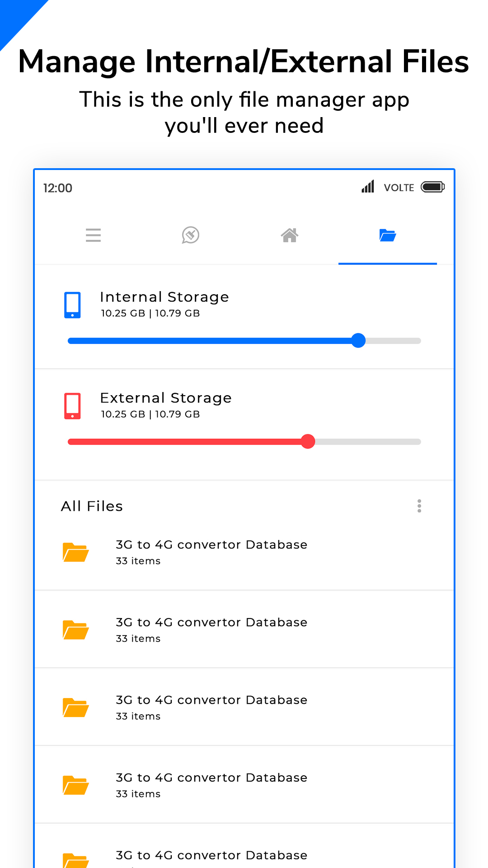
Task: Click the blue Internal Storage slider handle
Action: 358,340
